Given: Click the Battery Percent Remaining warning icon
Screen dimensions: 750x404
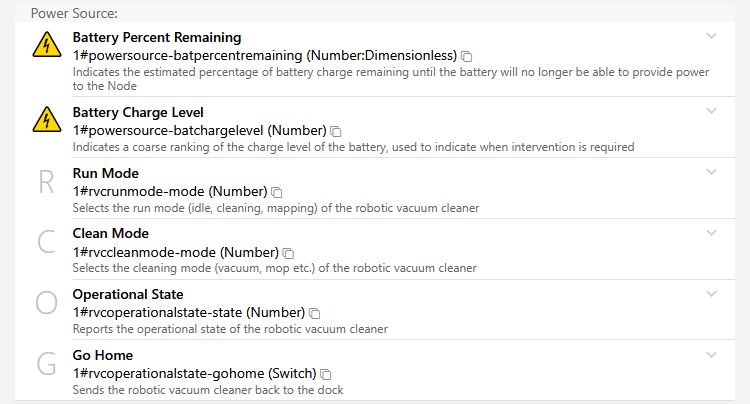Looking at the screenshot, I should coord(46,45).
